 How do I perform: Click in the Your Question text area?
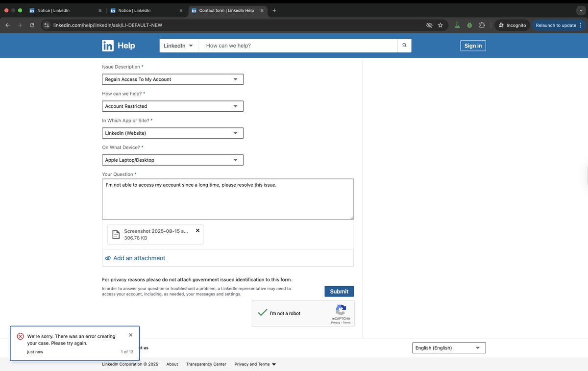(x=228, y=199)
